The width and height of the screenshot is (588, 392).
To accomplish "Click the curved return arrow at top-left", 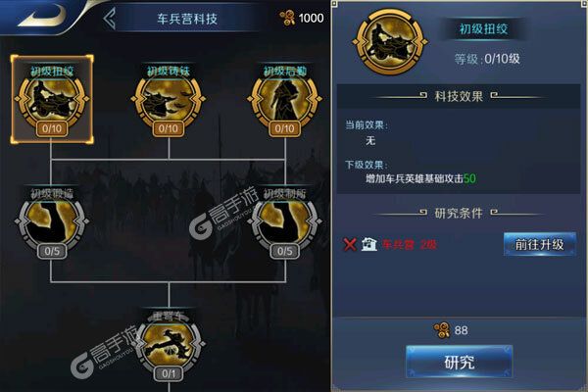I will (x=42, y=16).
